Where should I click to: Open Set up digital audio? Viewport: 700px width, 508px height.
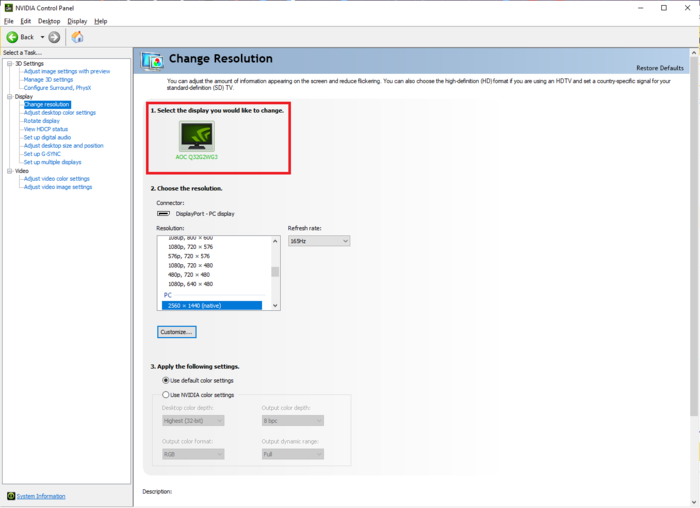[x=47, y=137]
